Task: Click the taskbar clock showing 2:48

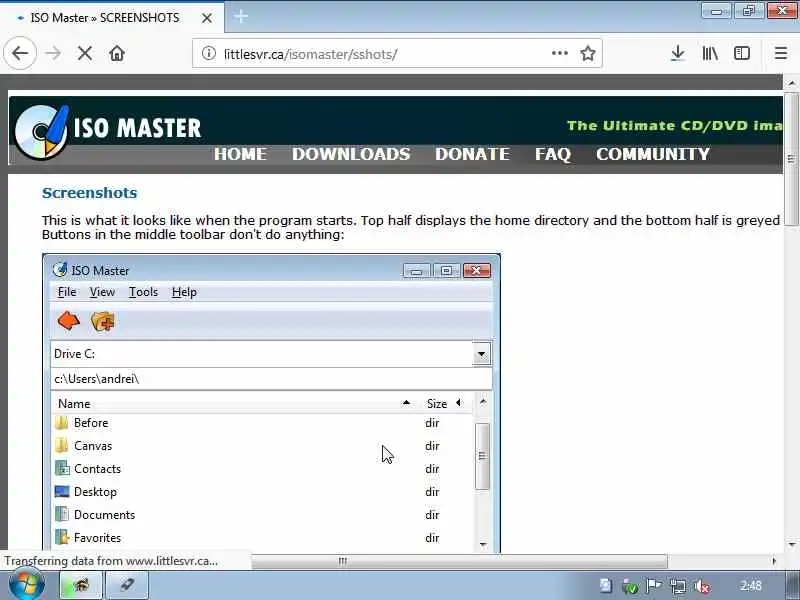Action: 751,586
